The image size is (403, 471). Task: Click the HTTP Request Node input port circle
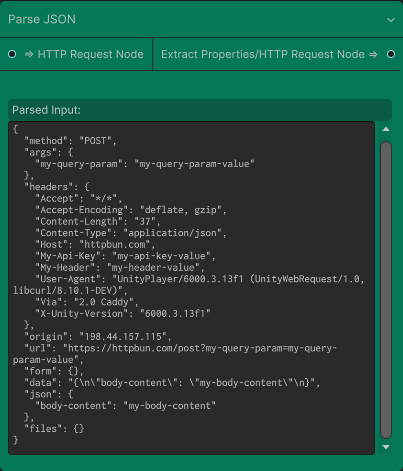[12, 54]
